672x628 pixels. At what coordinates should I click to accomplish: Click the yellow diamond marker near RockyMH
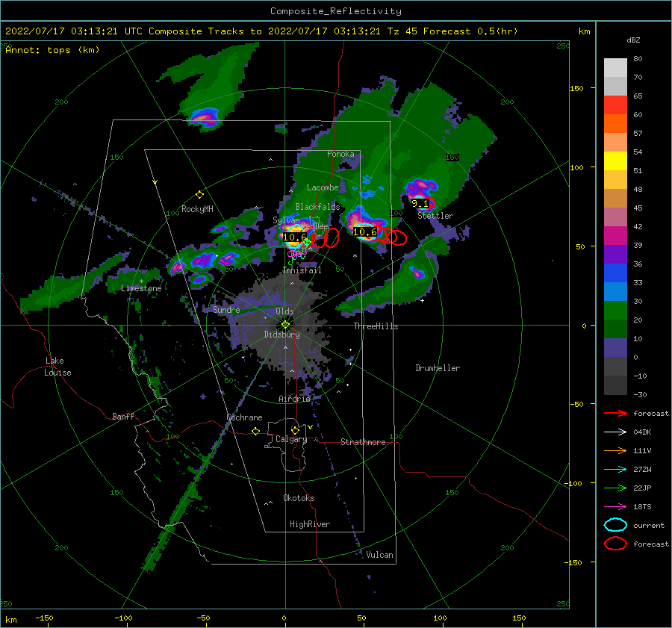tap(199, 195)
